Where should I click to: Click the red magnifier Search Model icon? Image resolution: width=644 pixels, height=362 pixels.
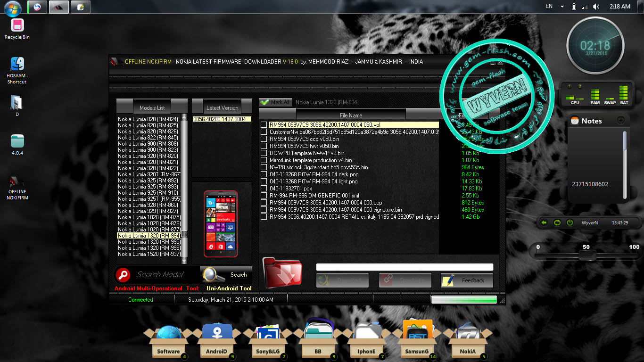[123, 274]
